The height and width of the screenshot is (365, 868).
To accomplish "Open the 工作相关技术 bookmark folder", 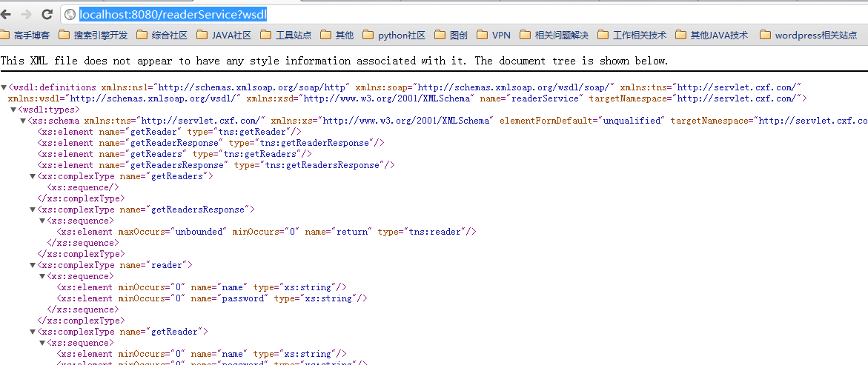I will (632, 36).
